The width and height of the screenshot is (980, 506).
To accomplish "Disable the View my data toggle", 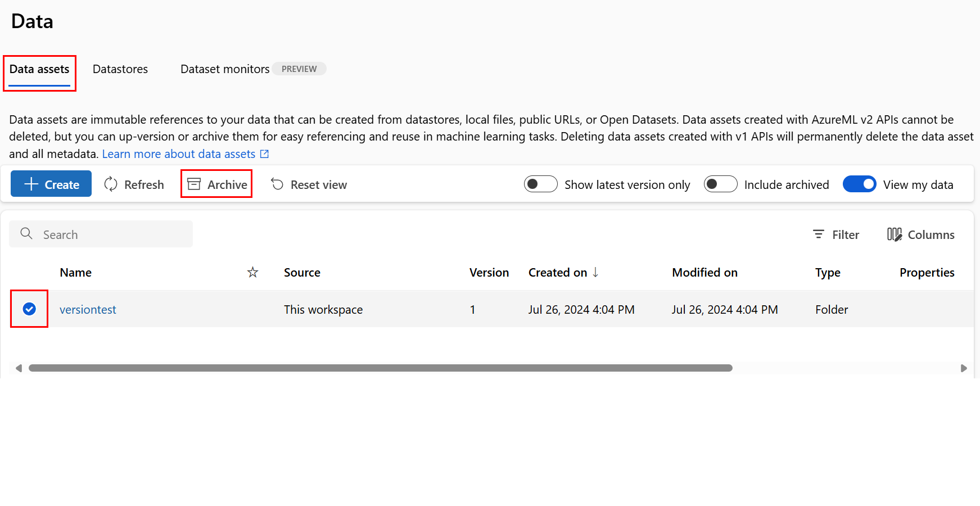I will click(x=859, y=184).
